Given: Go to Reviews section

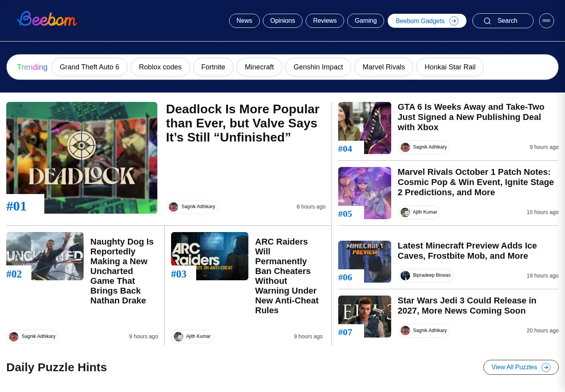Looking at the screenshot, I should point(325,21).
